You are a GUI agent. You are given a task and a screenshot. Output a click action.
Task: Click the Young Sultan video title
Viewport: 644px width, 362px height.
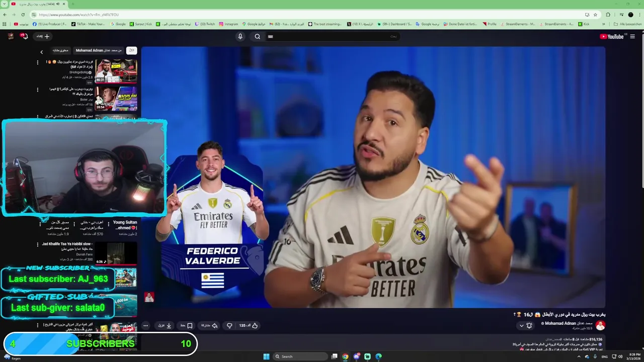[x=125, y=225]
